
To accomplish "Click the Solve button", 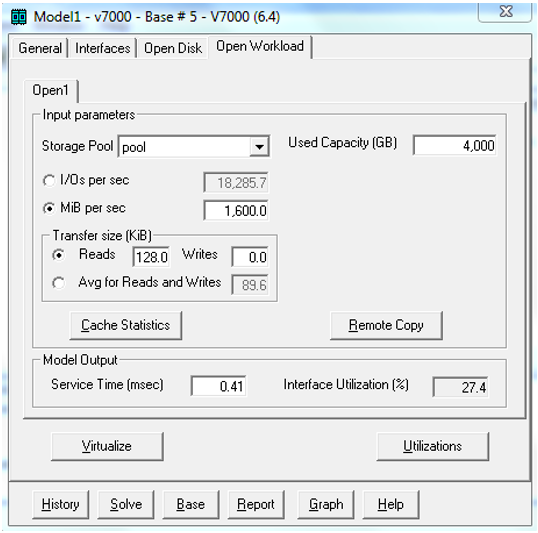I will [x=126, y=504].
